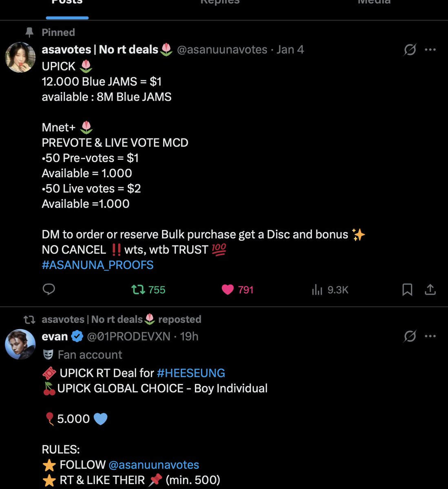Viewport: 448px width, 489px height.
Task: Open asavotes profile picture
Action: click(20, 57)
